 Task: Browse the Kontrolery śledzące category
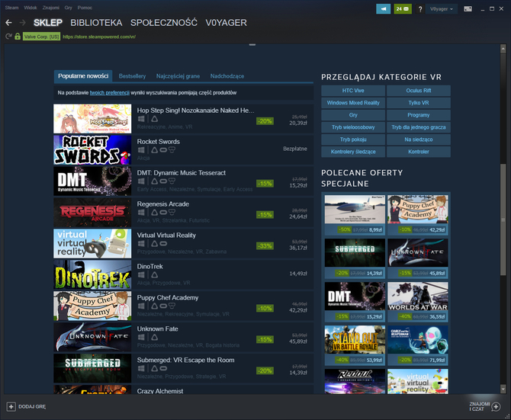tap(353, 152)
